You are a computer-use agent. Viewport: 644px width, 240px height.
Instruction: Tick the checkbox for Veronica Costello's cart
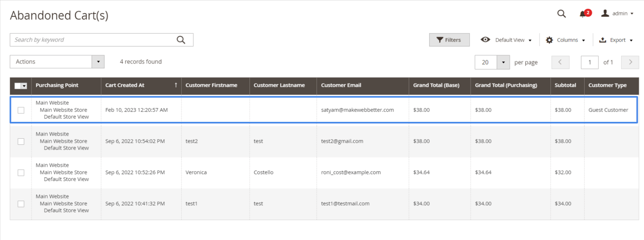21,172
